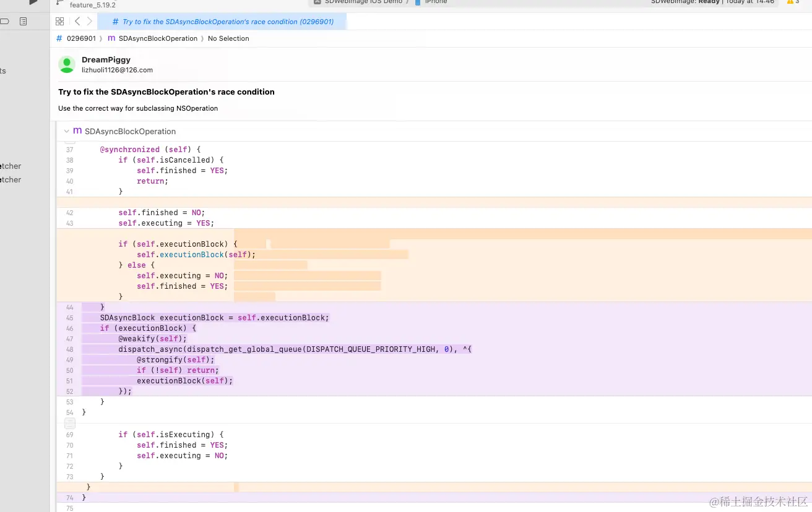Click the purple m file icon in diff header
Viewport: 812px width, 512px height.
pyautogui.click(x=77, y=131)
